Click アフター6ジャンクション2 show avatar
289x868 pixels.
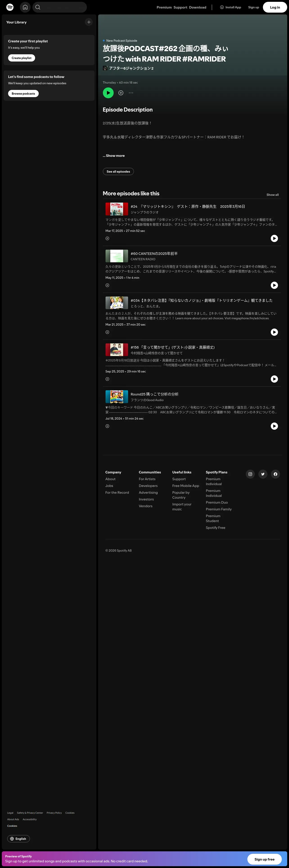tap(105, 68)
